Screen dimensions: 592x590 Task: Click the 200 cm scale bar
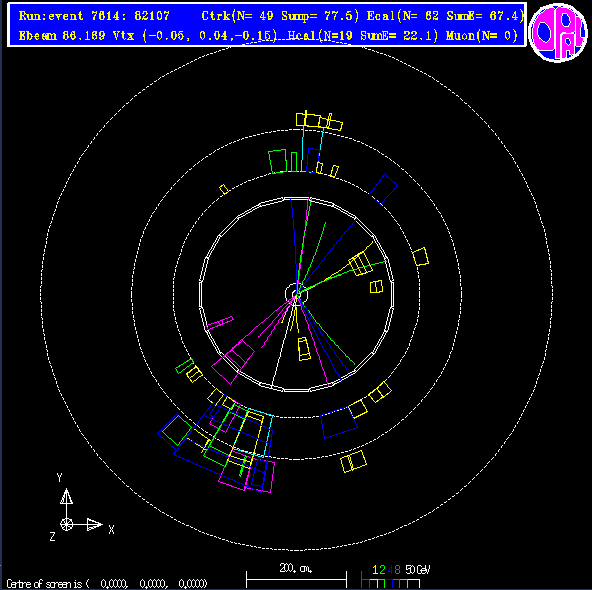point(296,577)
